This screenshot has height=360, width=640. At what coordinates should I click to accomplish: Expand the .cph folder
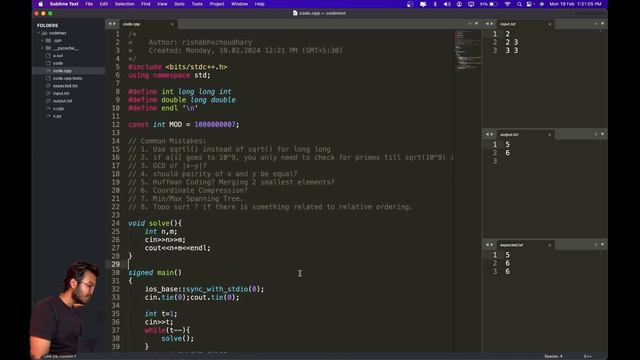pos(42,40)
